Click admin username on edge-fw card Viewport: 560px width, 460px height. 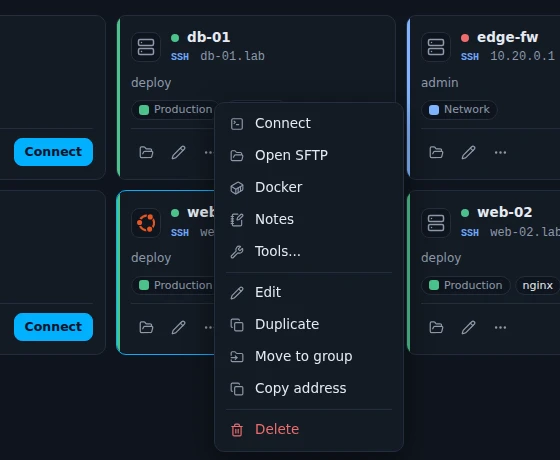440,83
